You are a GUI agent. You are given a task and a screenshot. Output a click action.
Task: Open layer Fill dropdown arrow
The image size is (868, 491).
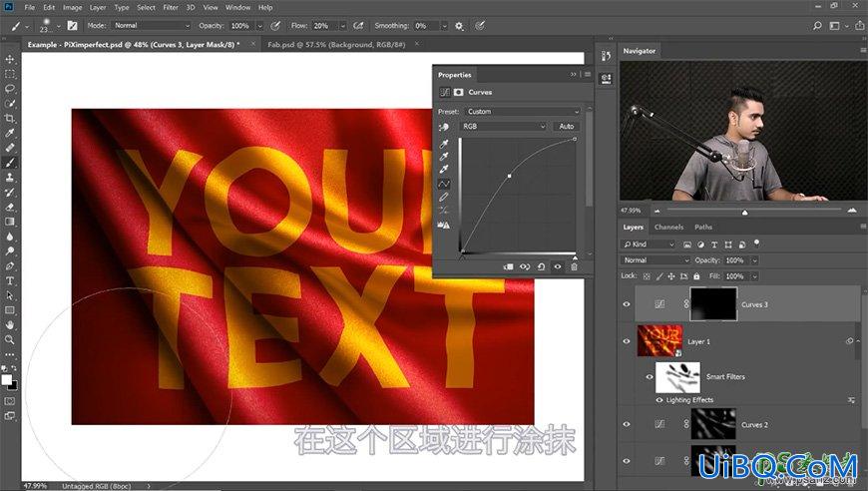coord(754,276)
